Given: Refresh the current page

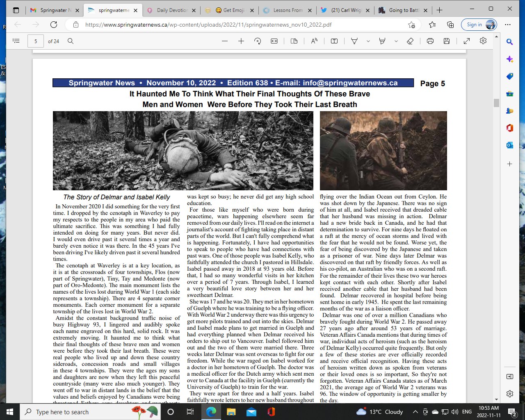Looking at the screenshot, I should (54, 25).
